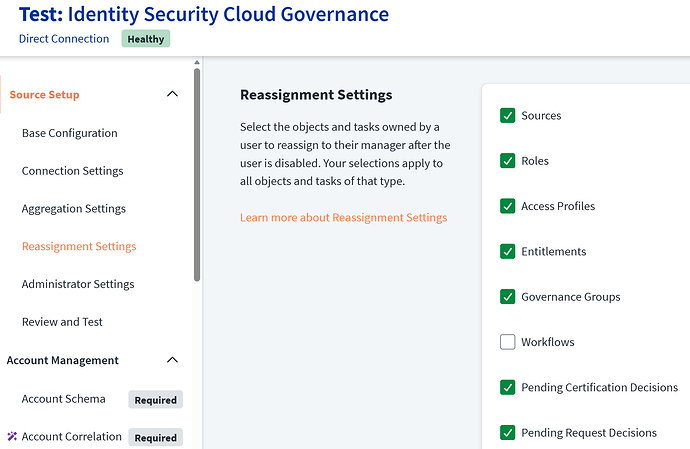Collapse the Source Setup section chevron

tap(172, 95)
